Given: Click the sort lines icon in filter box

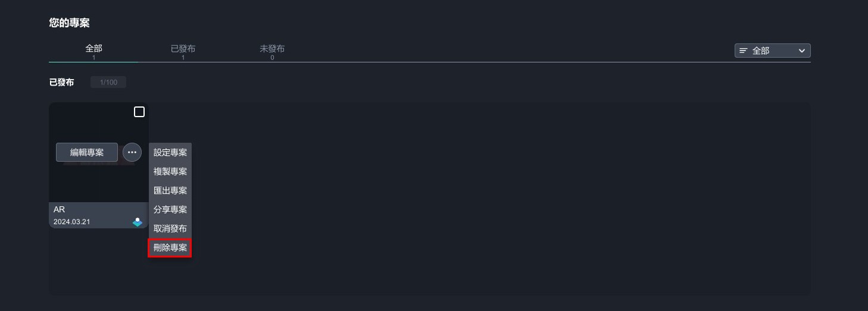Looking at the screenshot, I should pos(744,51).
